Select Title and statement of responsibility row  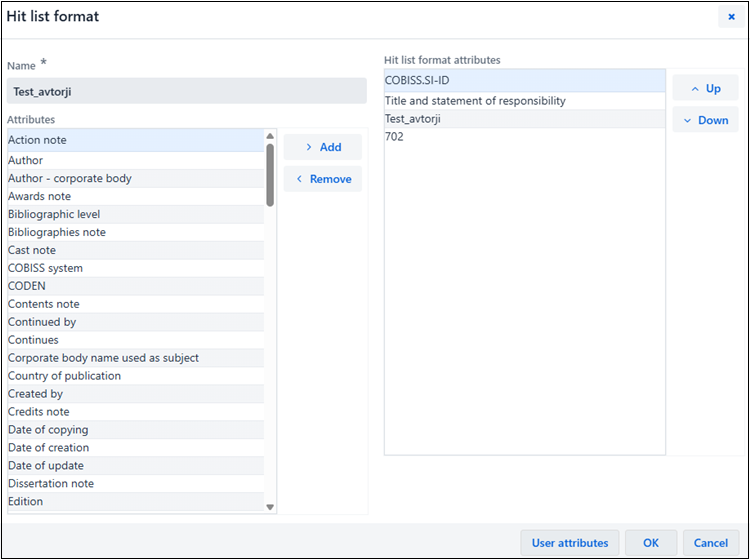[525, 101]
